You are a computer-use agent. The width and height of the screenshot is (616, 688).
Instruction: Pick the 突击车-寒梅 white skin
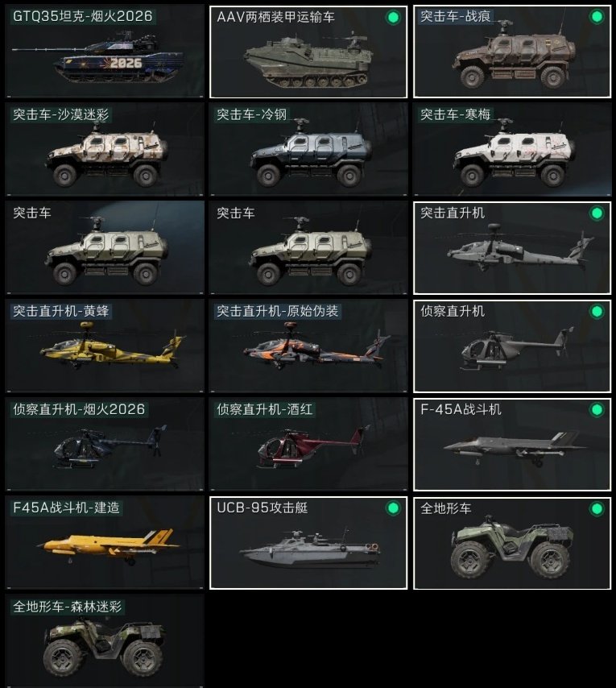512,150
